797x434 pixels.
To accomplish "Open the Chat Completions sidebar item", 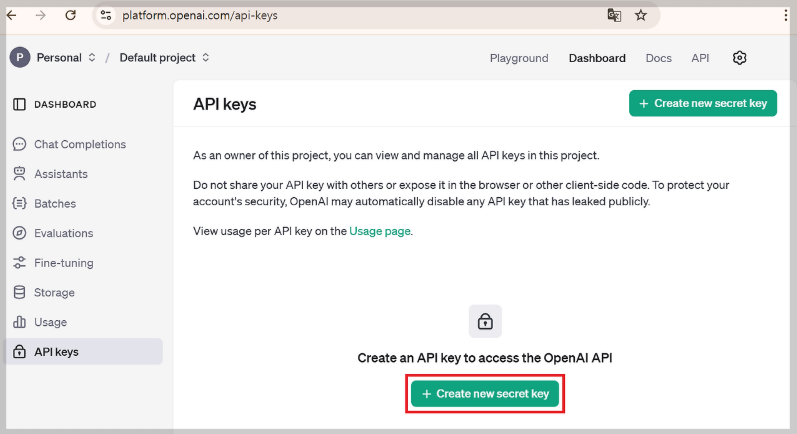I will point(80,144).
